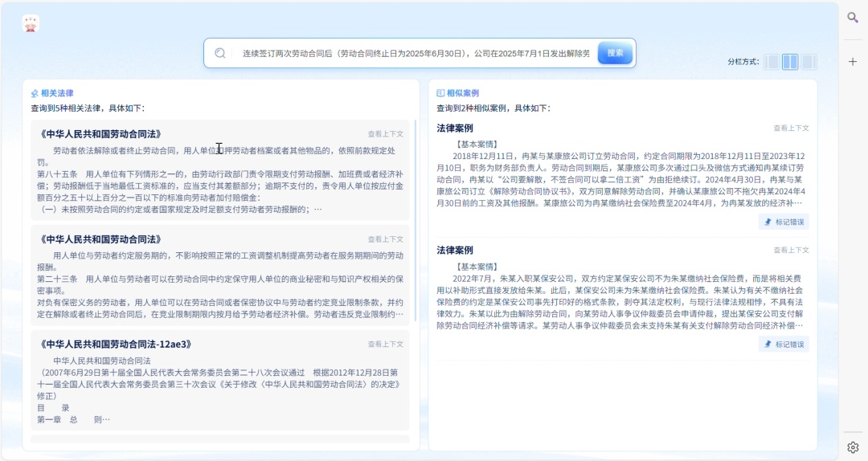Select the equal two-column layout option
This screenshot has width=868, height=461.
790,62
